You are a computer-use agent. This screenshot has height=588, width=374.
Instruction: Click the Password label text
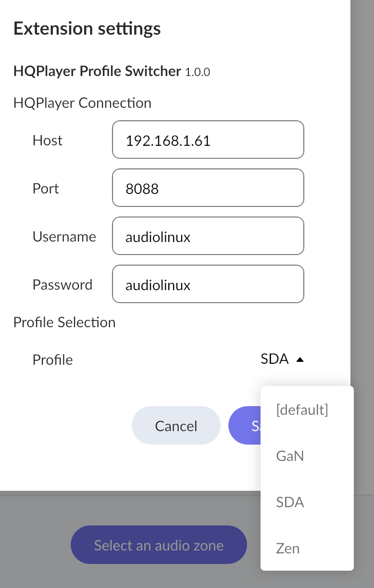tap(62, 285)
